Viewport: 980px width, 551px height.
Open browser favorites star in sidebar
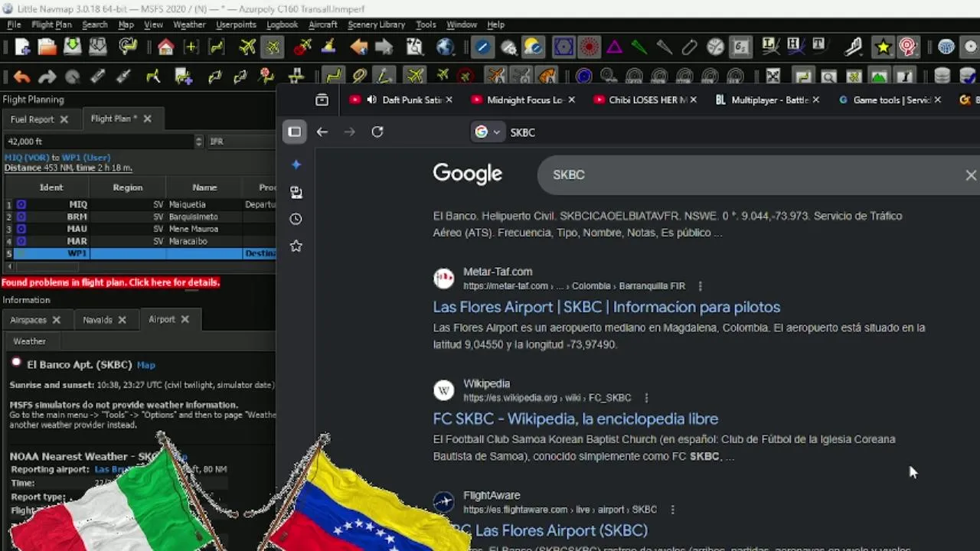[296, 246]
